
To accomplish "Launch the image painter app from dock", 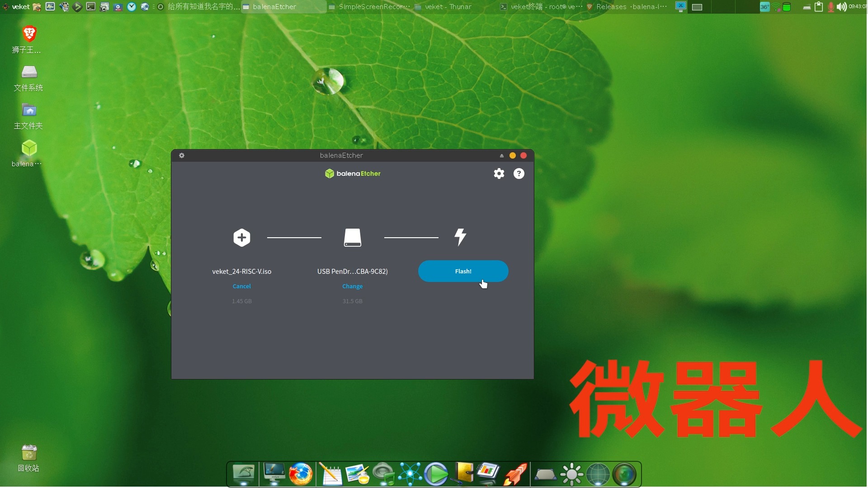I will [357, 474].
